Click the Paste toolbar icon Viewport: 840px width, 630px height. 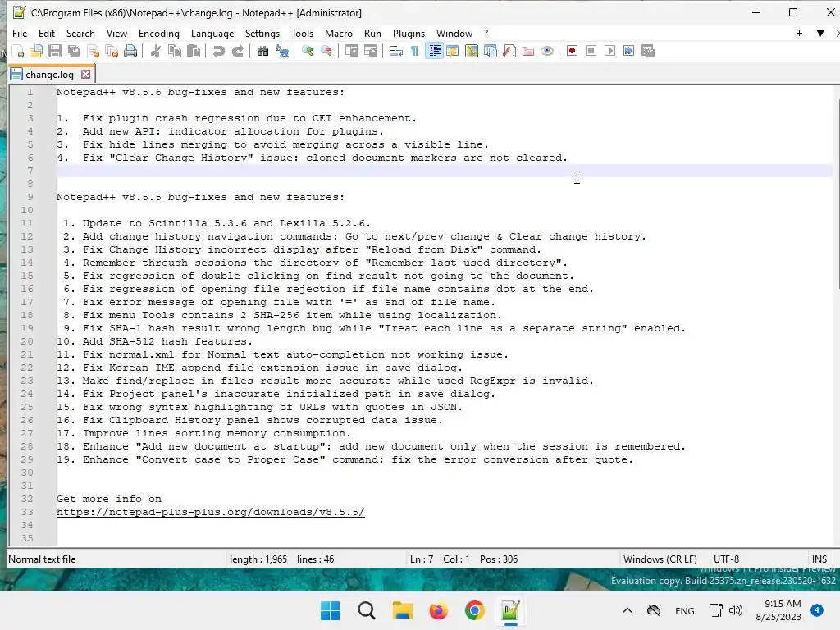(x=194, y=51)
